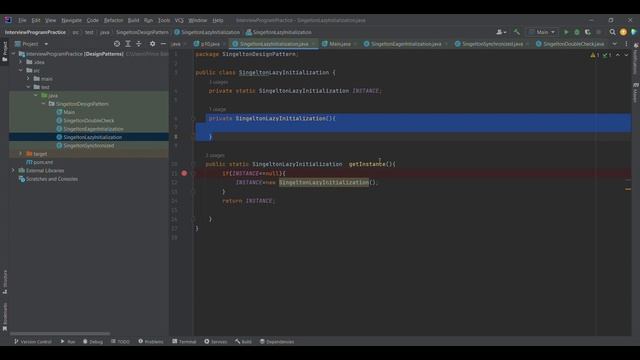The height and width of the screenshot is (360, 640).
Task: Fold the getInstance method gutter marker
Action: [193, 164]
